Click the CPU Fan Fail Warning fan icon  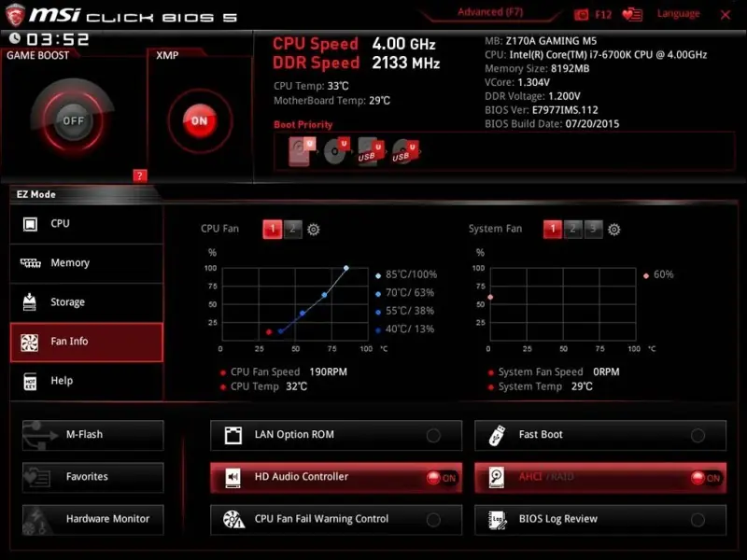point(234,520)
